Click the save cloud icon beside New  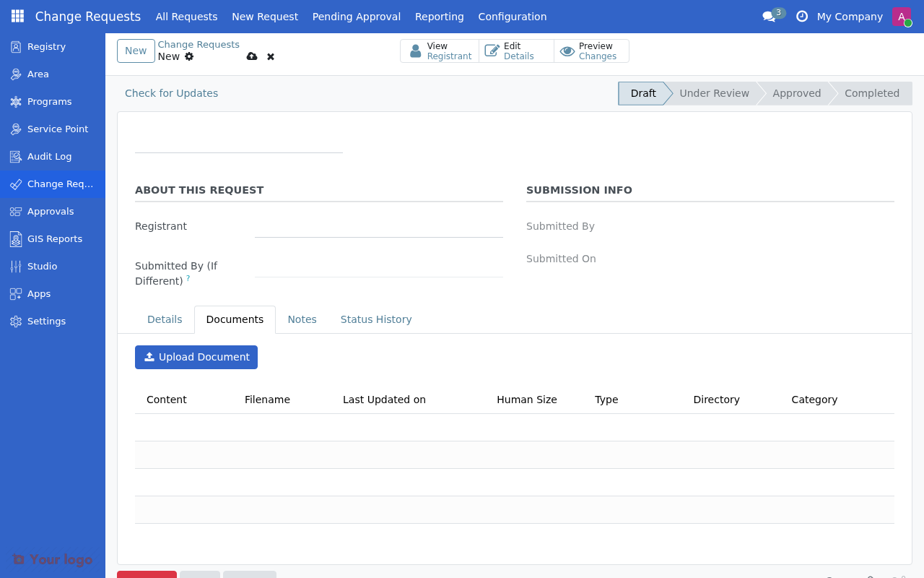[252, 56]
